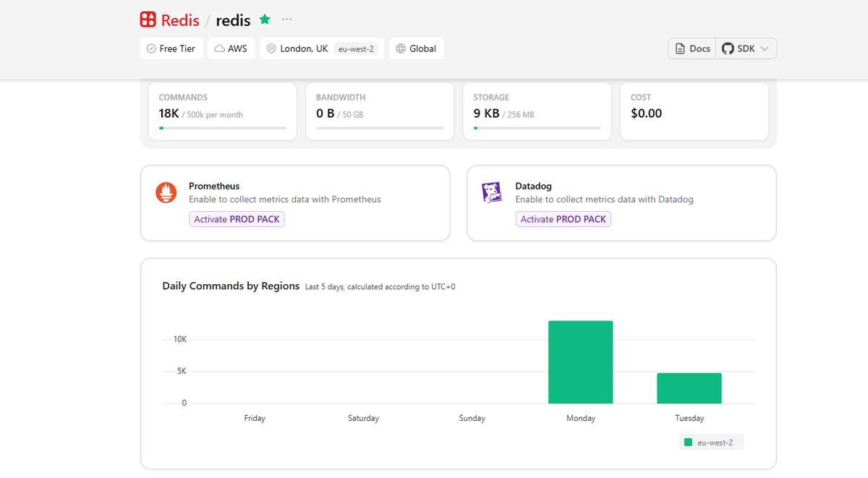Click the AWS cloud icon
The width and height of the screenshot is (868, 478).
pyautogui.click(x=219, y=48)
